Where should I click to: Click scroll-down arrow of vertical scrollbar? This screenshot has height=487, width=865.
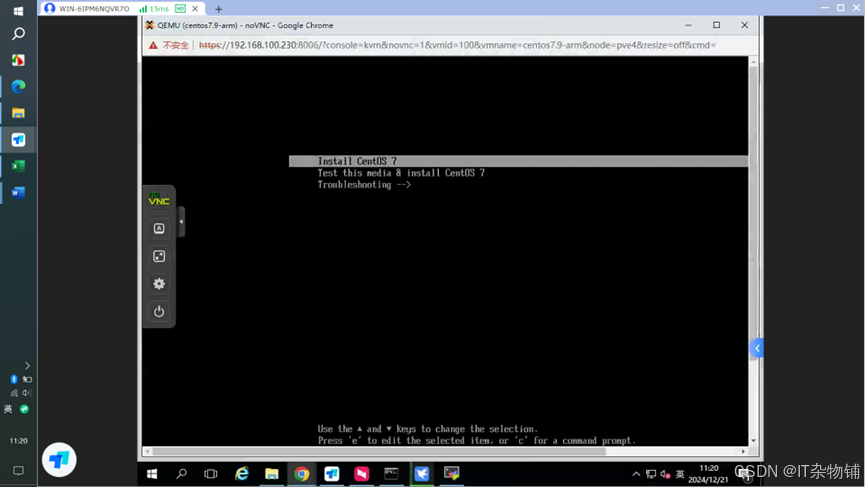(x=753, y=441)
